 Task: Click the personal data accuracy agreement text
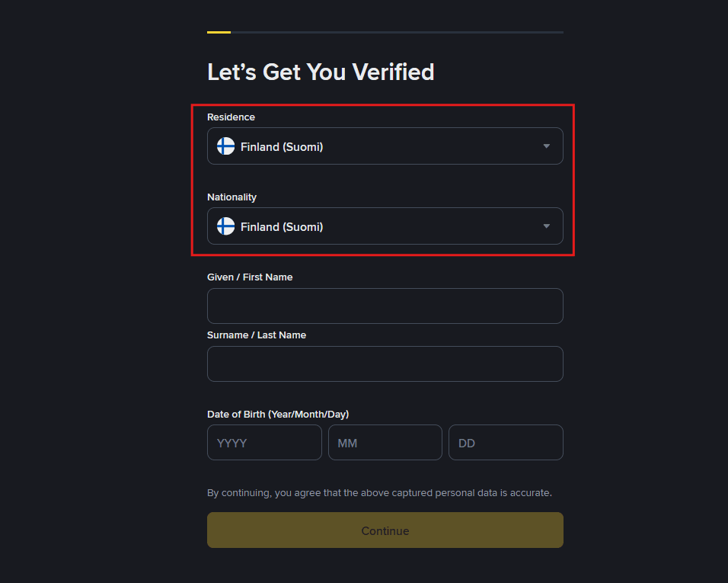(x=379, y=493)
